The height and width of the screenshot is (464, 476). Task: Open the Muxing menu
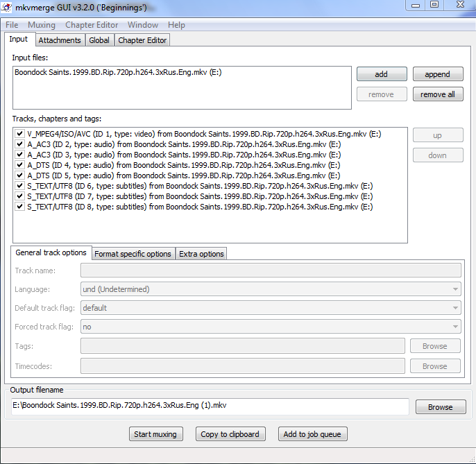pos(42,25)
